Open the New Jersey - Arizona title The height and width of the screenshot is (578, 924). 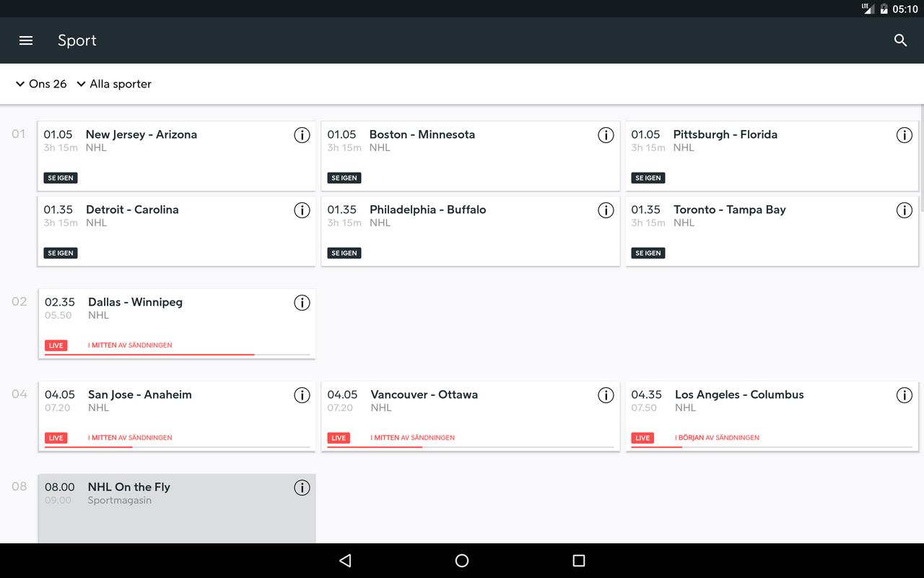141,134
